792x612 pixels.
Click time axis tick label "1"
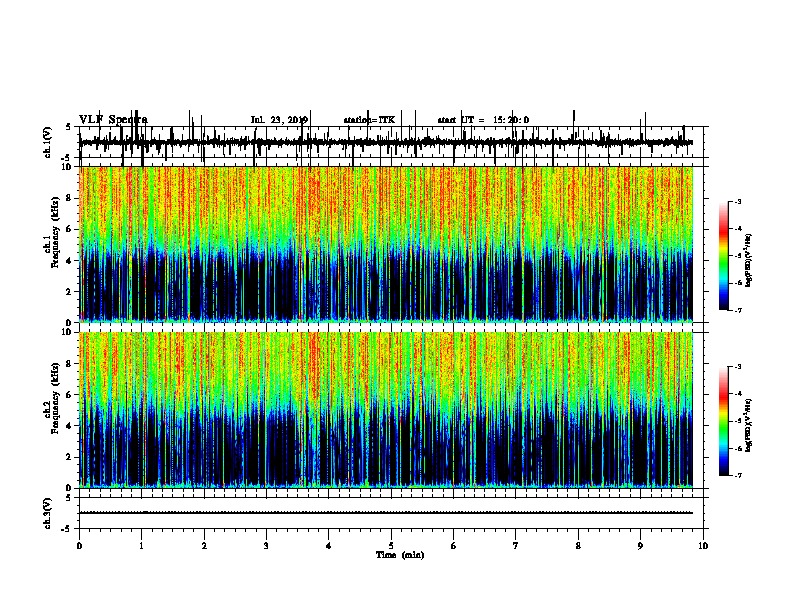tap(141, 545)
